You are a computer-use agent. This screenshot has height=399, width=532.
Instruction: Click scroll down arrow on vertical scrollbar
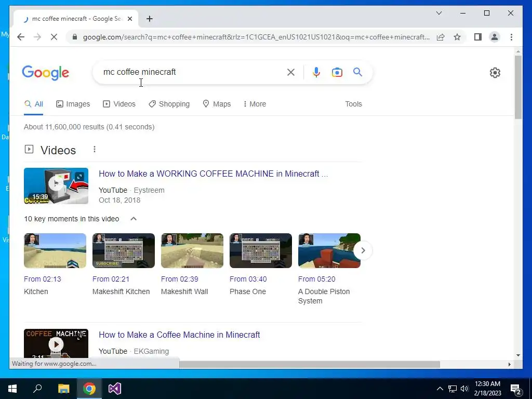click(x=518, y=355)
